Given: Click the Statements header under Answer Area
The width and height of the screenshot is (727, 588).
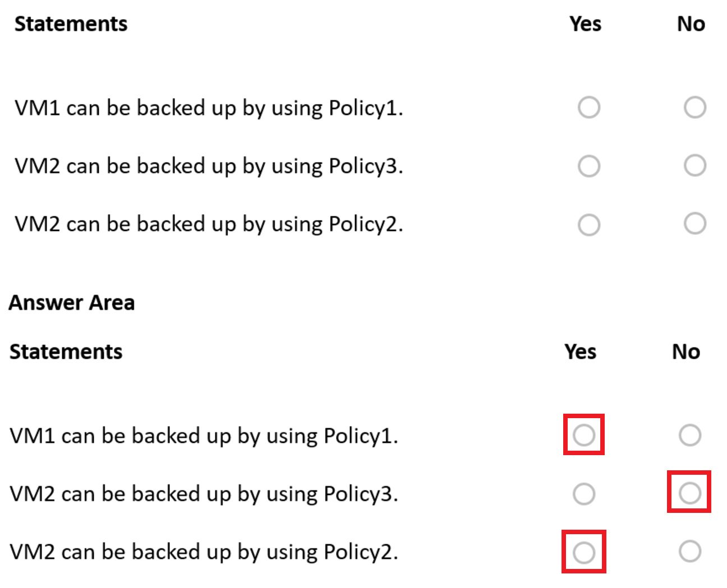Looking at the screenshot, I should tap(66, 351).
